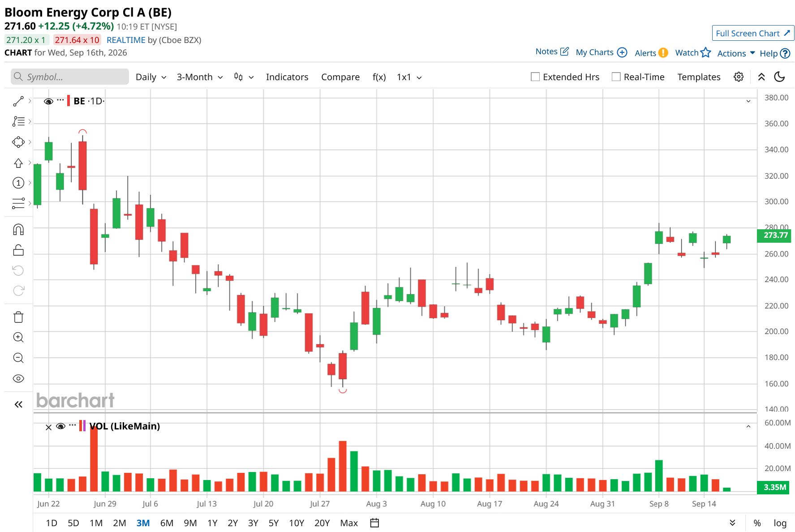The width and height of the screenshot is (795, 532).
Task: Unlock drawings with the padlock icon
Action: [x=18, y=250]
